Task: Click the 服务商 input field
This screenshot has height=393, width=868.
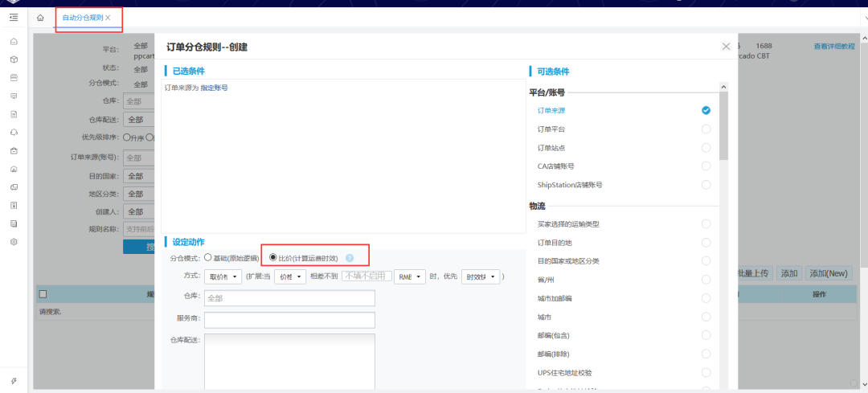Action: click(x=289, y=320)
